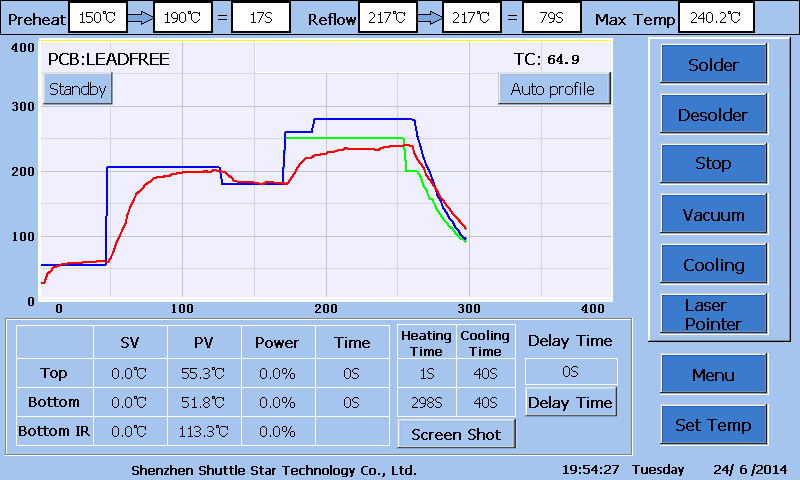The image size is (800, 480).
Task: Open the Menu screen
Action: [x=713, y=374]
